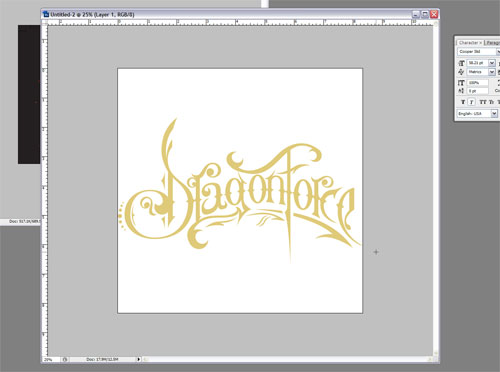
Task: Click the horizontal scrollbar of Untitled-2
Action: (x=288, y=359)
